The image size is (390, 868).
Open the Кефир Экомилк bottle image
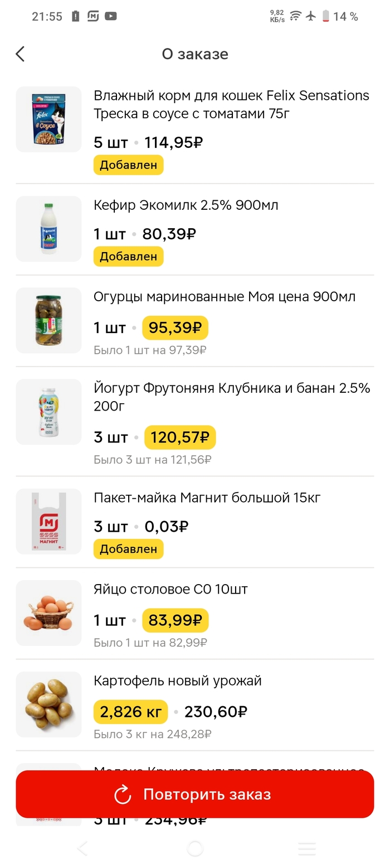[48, 229]
